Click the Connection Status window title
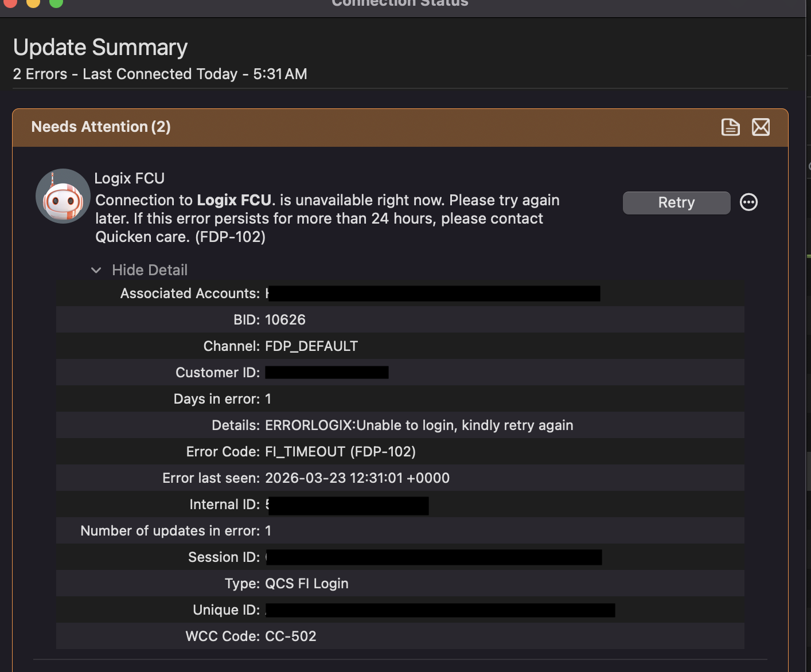Image resolution: width=811 pixels, height=672 pixels. pos(400,3)
